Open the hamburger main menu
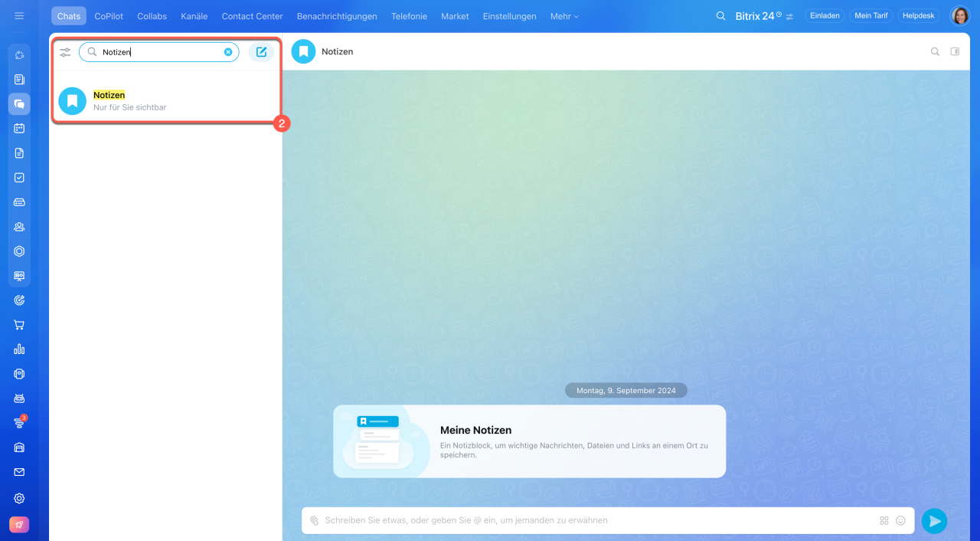The width and height of the screenshot is (980, 541). click(x=19, y=15)
